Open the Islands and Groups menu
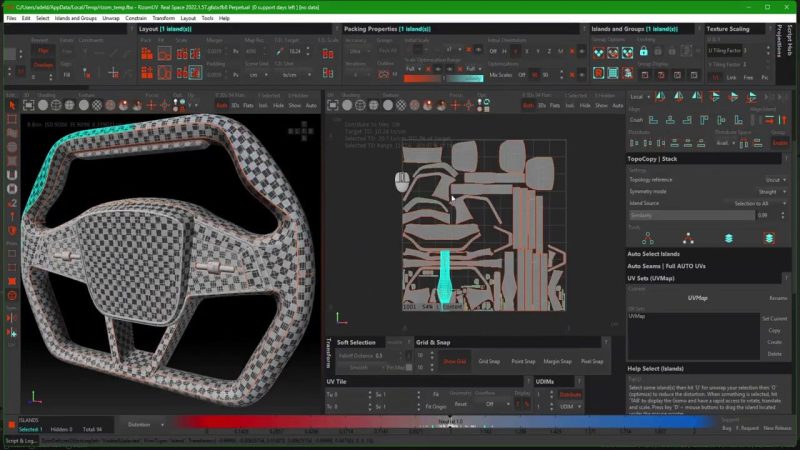The height and width of the screenshot is (450, 800). coord(76,18)
